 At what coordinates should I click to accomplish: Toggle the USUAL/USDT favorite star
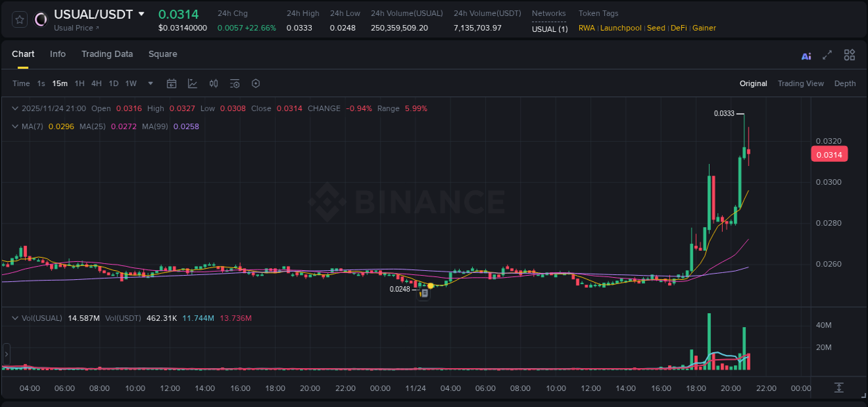tap(19, 19)
